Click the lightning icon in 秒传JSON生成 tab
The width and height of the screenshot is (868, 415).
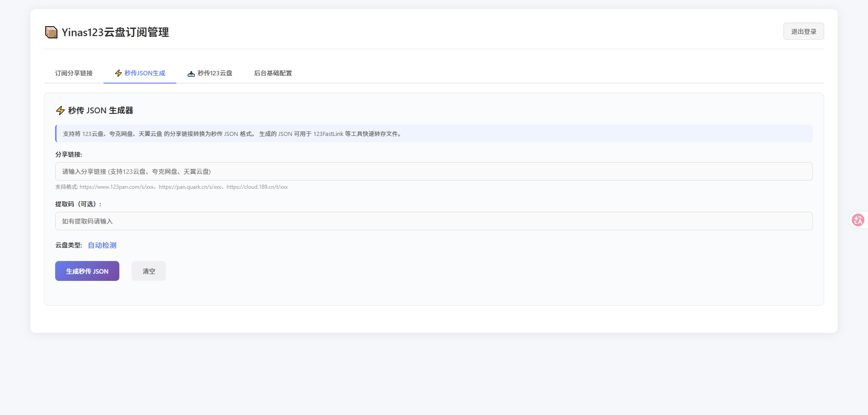pos(118,73)
